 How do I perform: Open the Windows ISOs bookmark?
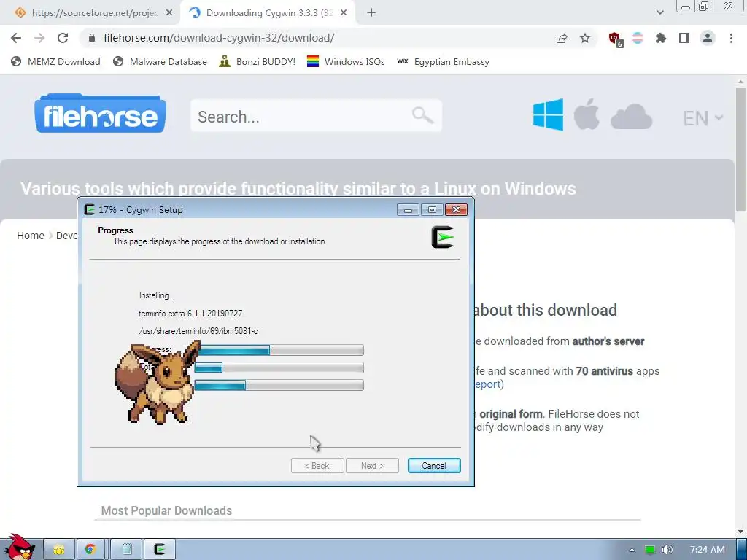click(346, 62)
